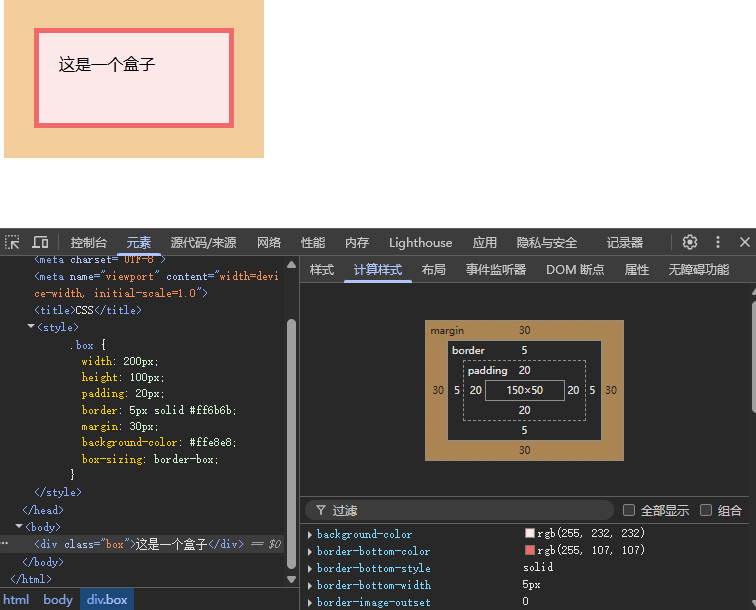The height and width of the screenshot is (610, 756).
Task: Expand the background-color computed property
Action: click(310, 534)
